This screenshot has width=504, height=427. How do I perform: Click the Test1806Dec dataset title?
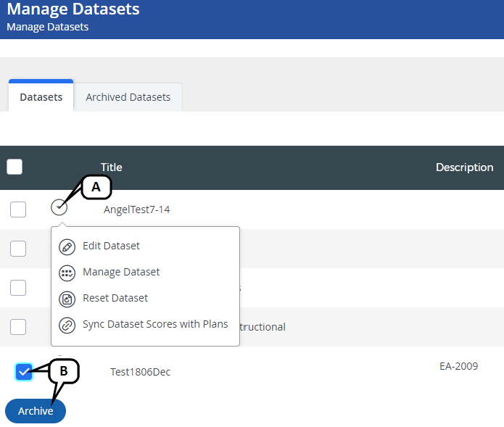[x=140, y=372]
